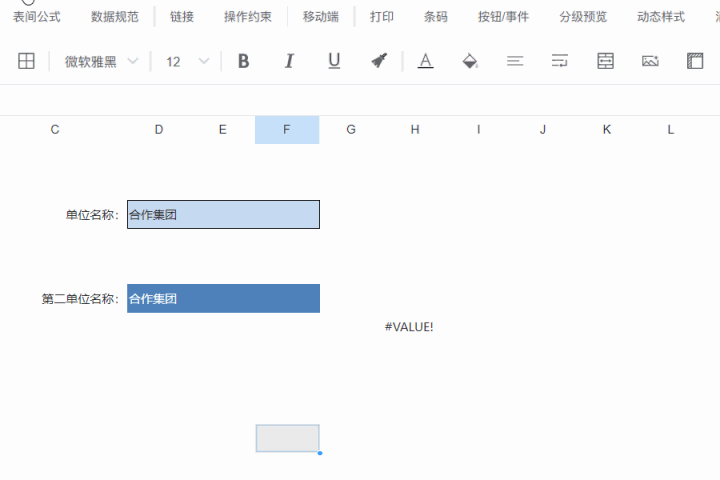This screenshot has width=720, height=480.
Task: Open the 条码 menu
Action: [x=435, y=17]
